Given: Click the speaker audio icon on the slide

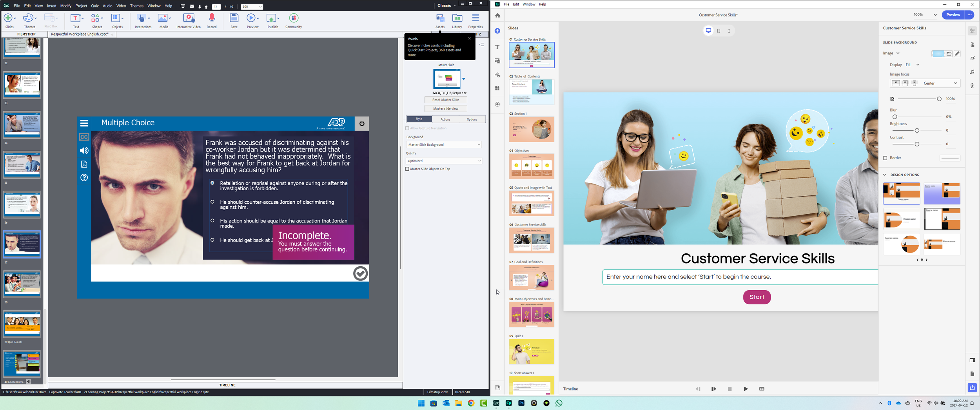Looking at the screenshot, I should pos(84,150).
